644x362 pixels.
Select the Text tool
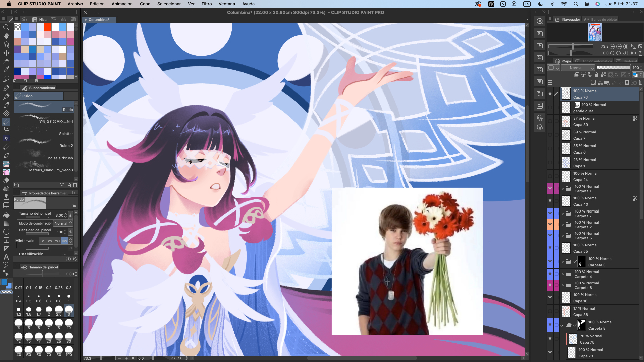pos(6,257)
